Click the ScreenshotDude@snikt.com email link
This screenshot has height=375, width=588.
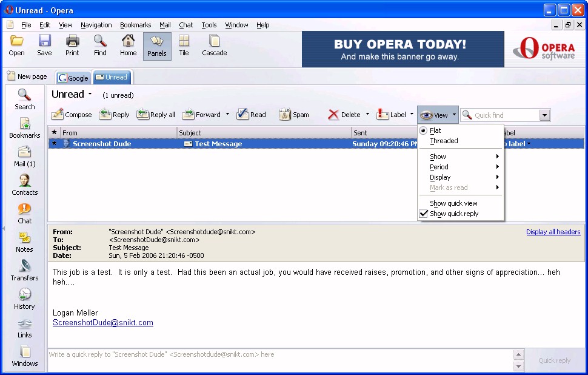[x=102, y=323]
